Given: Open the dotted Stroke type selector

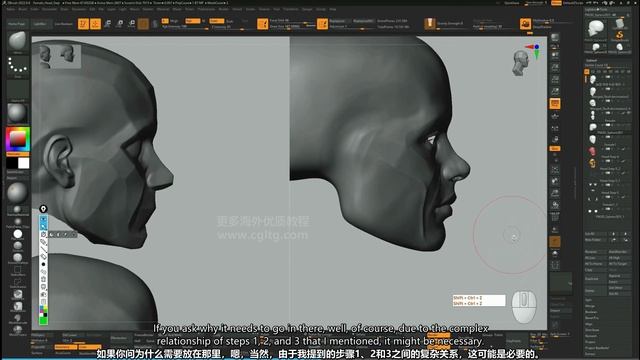Looking at the screenshot, I should [x=18, y=66].
